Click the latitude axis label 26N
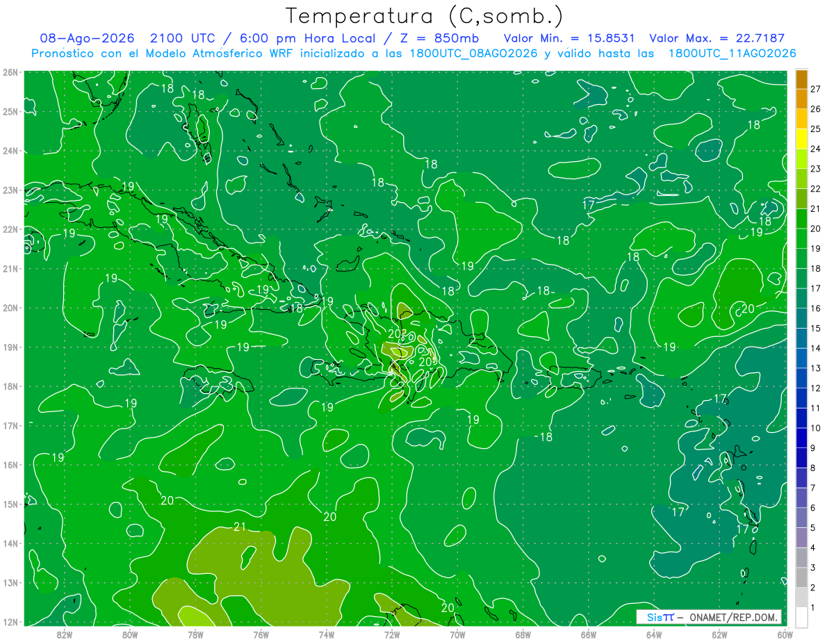 (x=10, y=72)
